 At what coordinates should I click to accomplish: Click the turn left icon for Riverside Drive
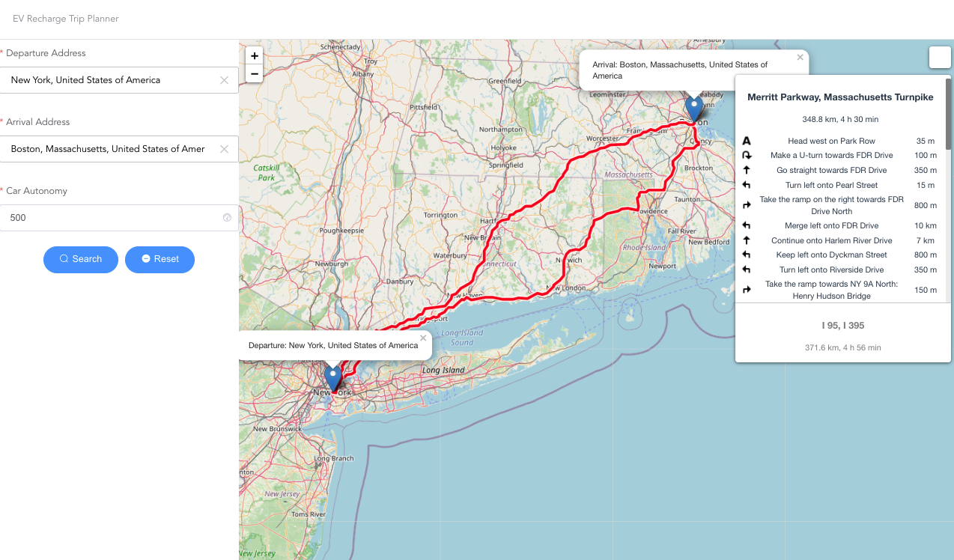(x=747, y=270)
